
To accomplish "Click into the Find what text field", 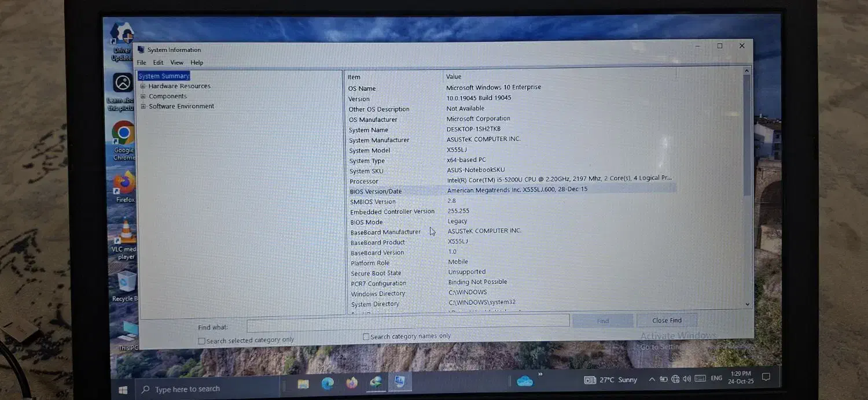I will click(408, 321).
